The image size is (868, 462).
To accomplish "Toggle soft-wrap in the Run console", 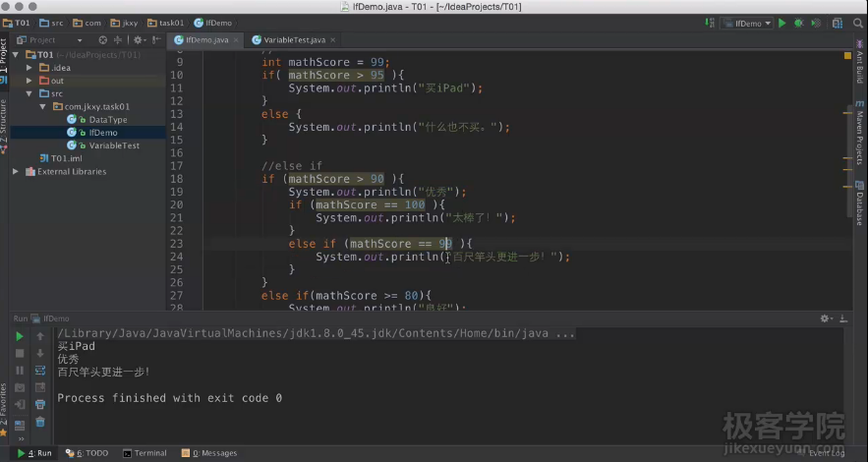I will (40, 371).
